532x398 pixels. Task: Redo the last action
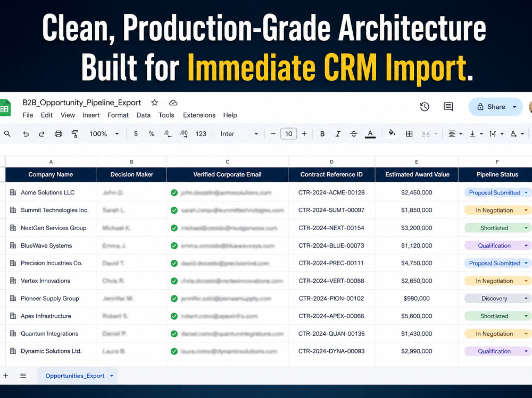click(41, 134)
